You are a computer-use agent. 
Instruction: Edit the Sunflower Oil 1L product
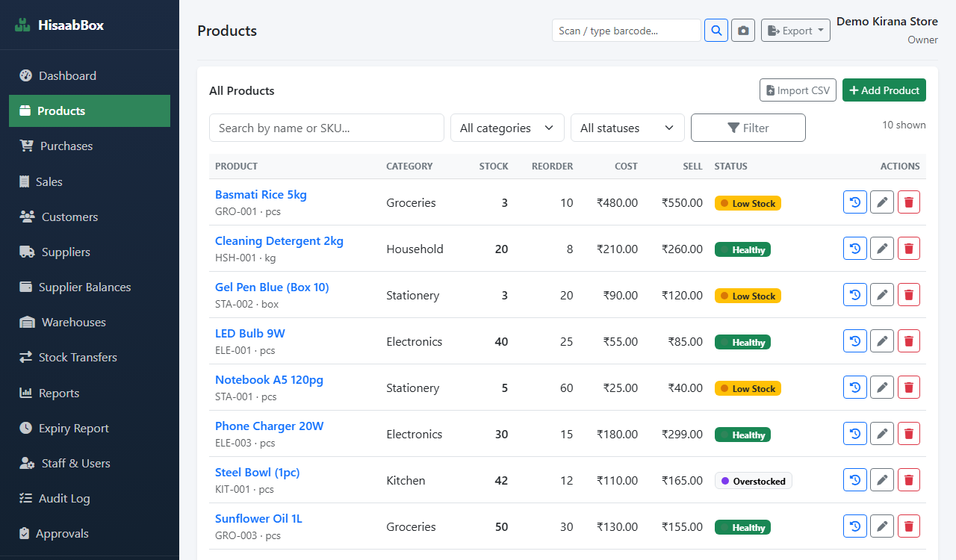tap(882, 526)
